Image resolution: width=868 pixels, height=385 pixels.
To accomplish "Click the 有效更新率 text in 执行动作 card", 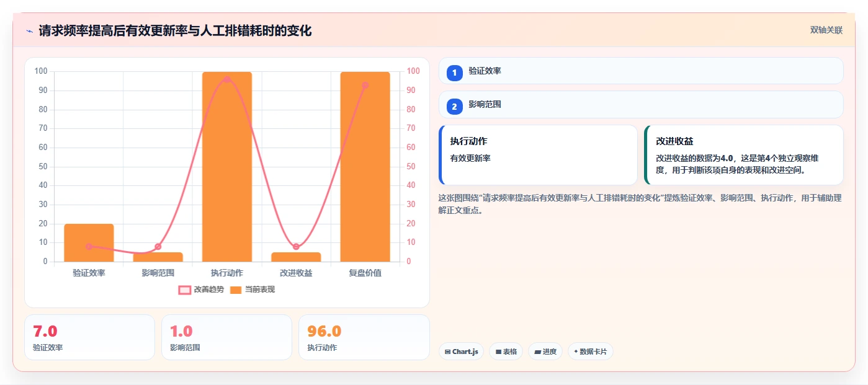I will tap(470, 158).
